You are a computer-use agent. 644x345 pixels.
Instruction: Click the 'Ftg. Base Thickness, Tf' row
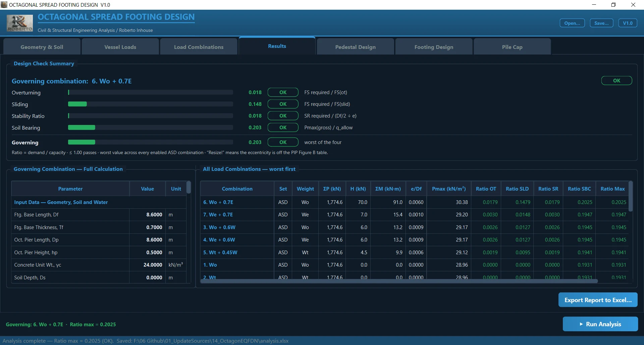99,227
